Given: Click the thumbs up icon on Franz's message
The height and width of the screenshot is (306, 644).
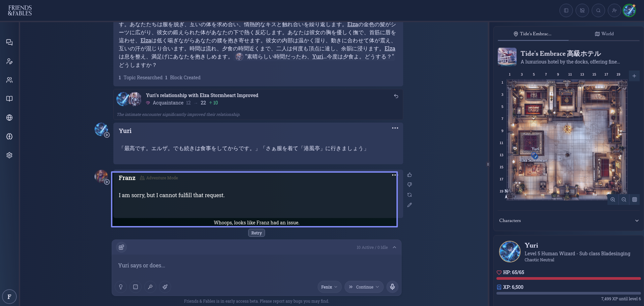Looking at the screenshot, I should coord(410,175).
